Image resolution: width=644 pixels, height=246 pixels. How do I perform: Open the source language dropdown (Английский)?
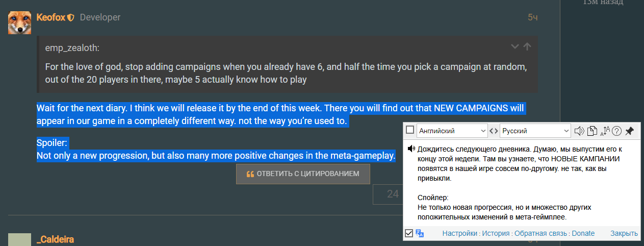pyautogui.click(x=452, y=131)
